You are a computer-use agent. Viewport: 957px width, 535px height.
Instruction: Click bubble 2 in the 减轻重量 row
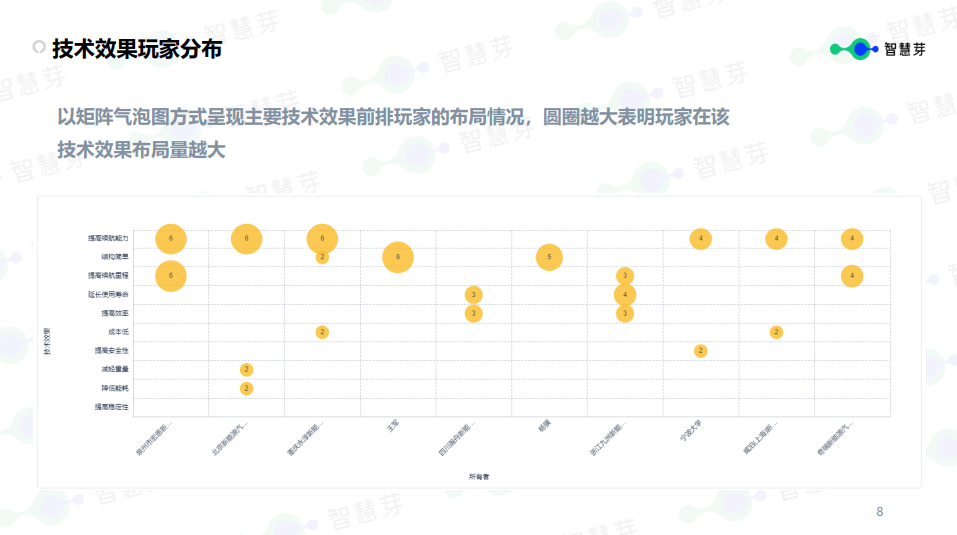[x=246, y=369]
